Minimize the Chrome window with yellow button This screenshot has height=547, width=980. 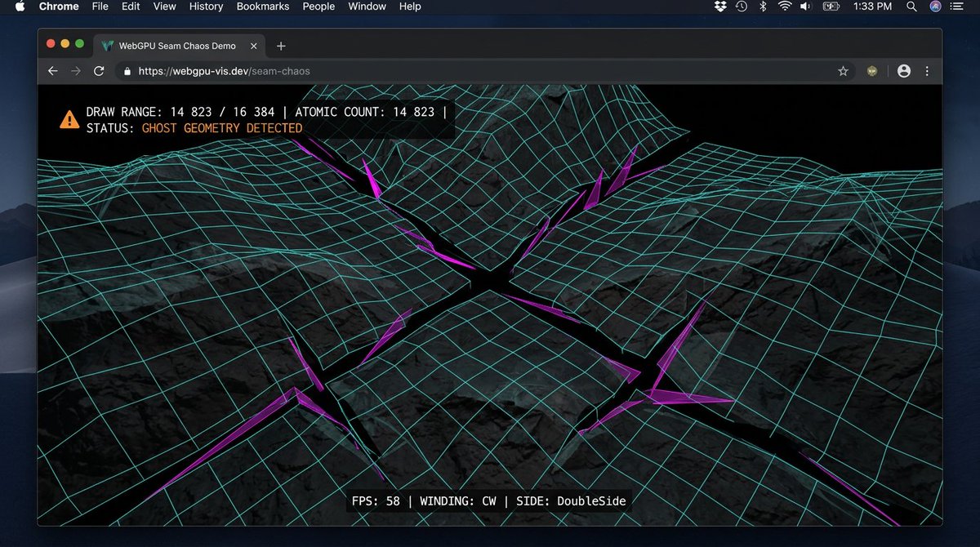pos(65,44)
